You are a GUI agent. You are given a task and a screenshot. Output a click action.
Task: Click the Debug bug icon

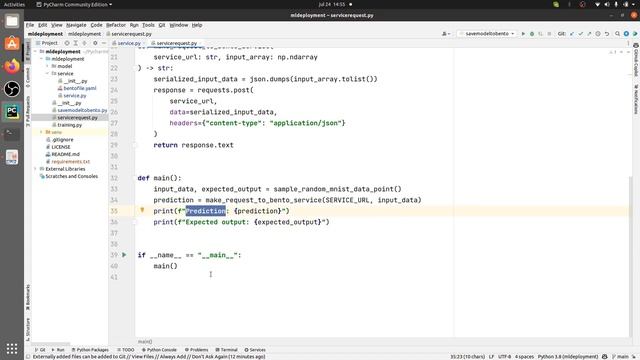pyautogui.click(x=532, y=34)
